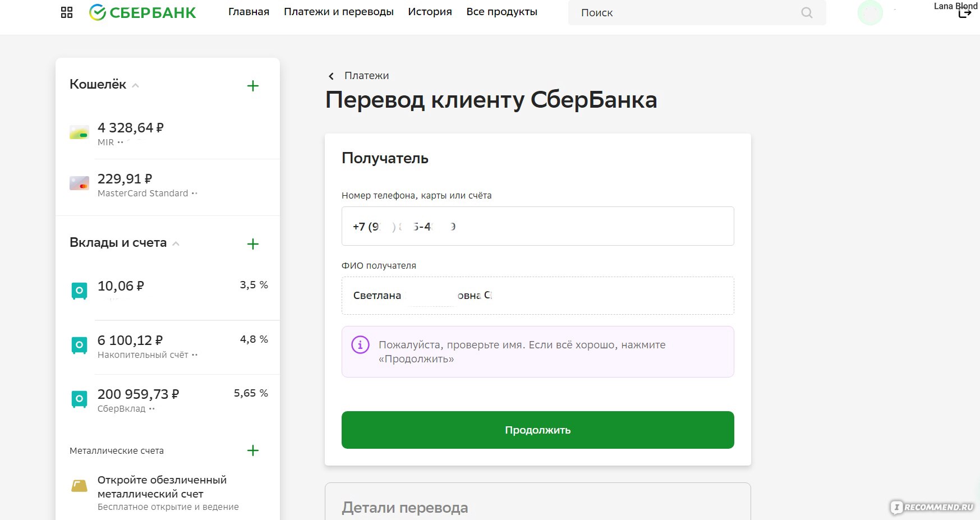Select the 200 959,73 ₽ СберВклад deposit
Image resolution: width=980 pixels, height=520 pixels.
point(138,394)
